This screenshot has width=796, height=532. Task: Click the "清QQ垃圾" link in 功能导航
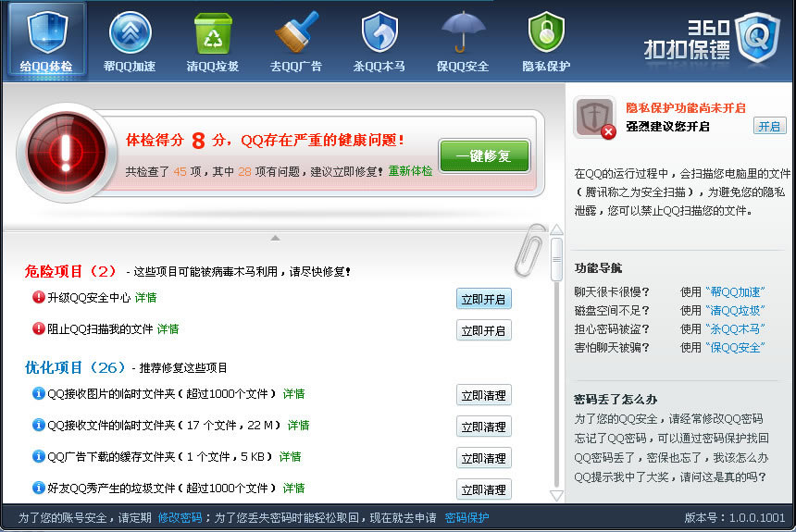tap(735, 310)
